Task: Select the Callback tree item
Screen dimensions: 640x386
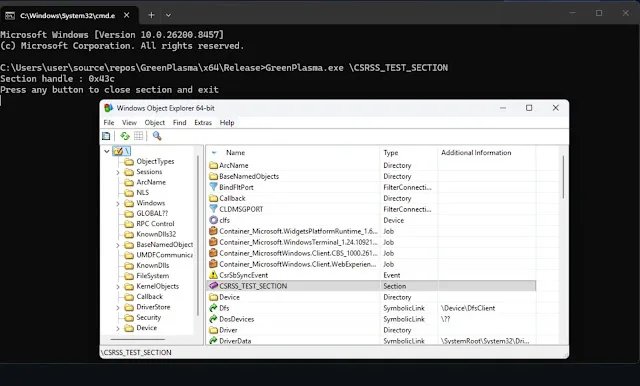Action: coord(149,297)
